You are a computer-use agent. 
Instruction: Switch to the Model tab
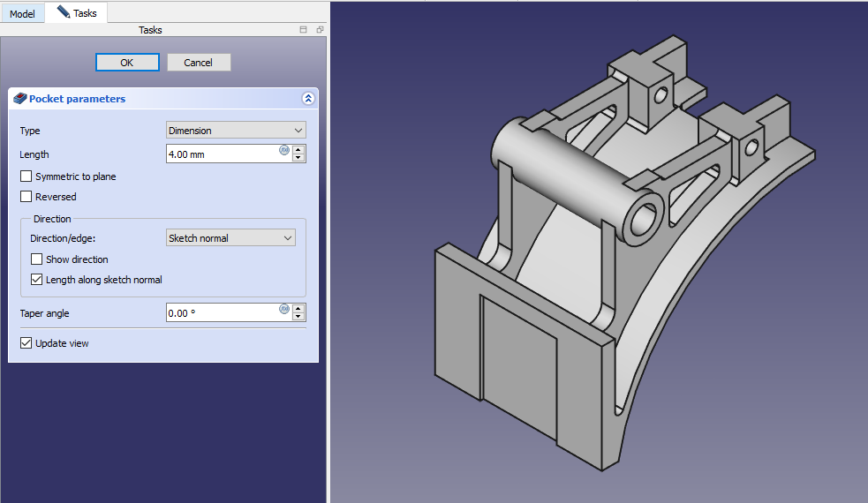22,14
